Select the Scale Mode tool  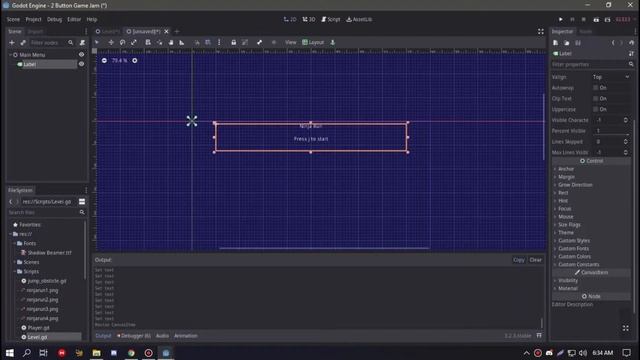pyautogui.click(x=134, y=42)
